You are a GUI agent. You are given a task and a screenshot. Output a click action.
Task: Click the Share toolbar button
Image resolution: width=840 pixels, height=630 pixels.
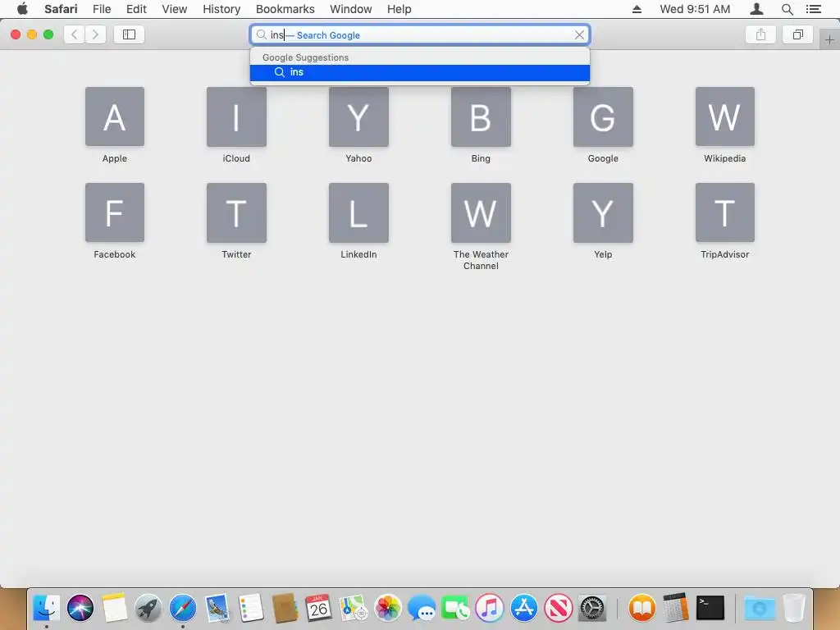point(760,34)
